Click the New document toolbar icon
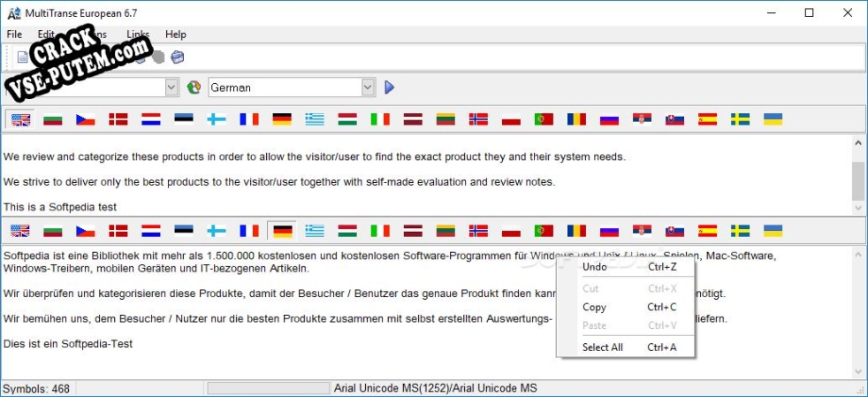 22,57
